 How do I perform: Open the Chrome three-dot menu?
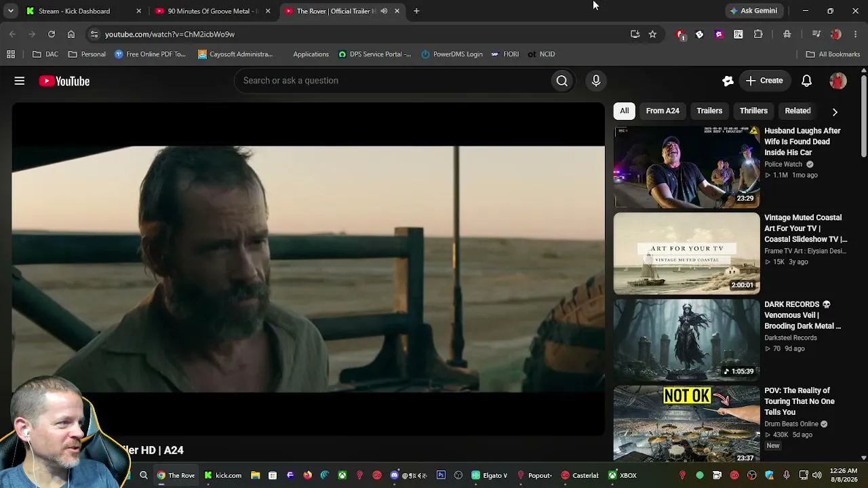point(856,34)
